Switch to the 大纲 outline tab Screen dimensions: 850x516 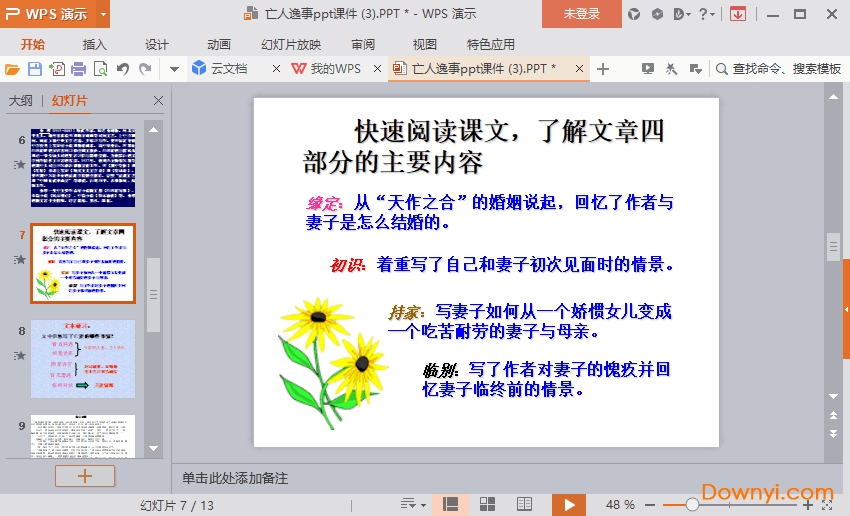21,101
